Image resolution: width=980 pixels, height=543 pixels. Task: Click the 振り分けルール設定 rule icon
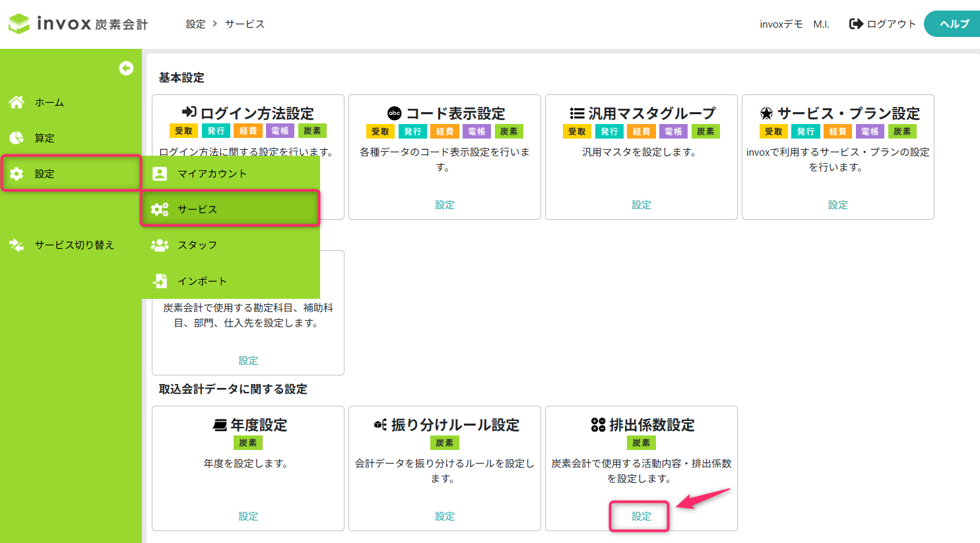[x=380, y=424]
